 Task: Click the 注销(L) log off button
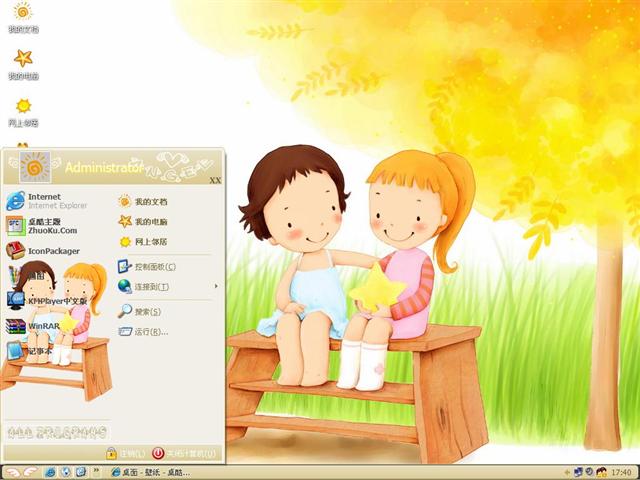[x=126, y=453]
